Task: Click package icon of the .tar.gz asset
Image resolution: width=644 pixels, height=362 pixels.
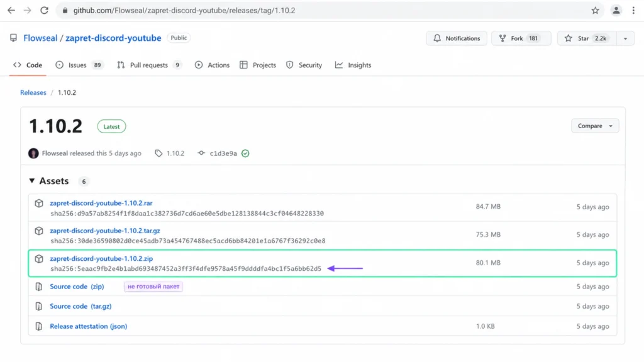Action: tap(39, 231)
